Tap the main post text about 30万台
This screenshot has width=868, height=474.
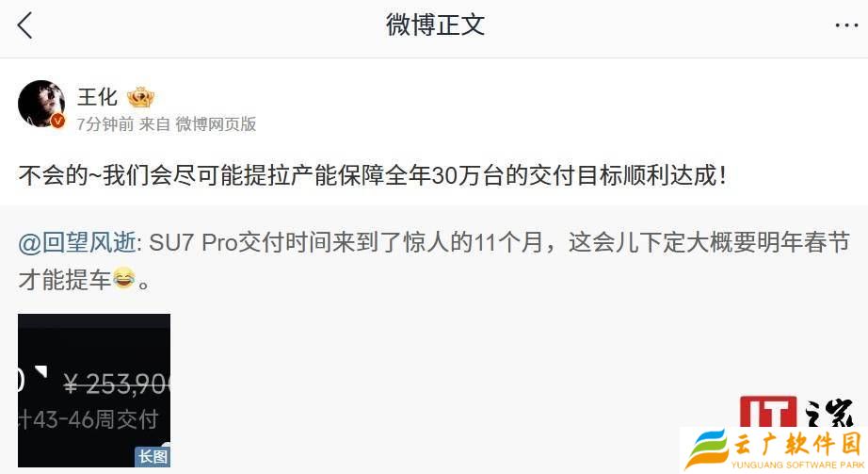(x=373, y=175)
